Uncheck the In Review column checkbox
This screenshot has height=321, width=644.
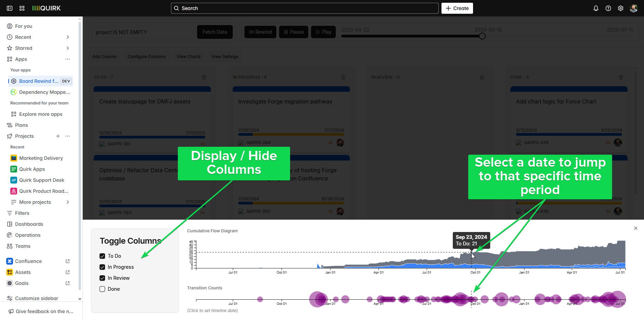coord(102,278)
